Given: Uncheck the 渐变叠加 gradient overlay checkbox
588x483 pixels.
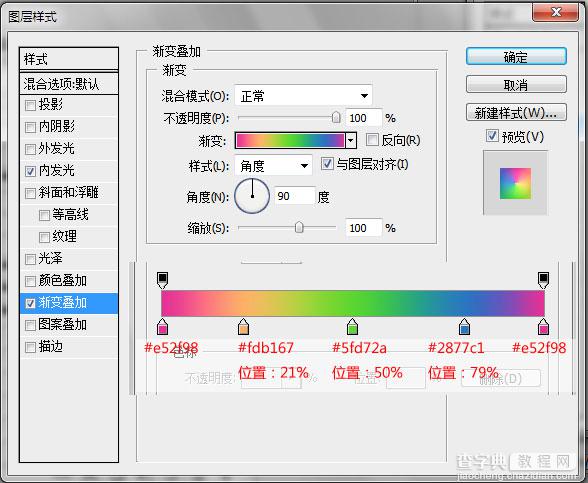Looking at the screenshot, I should tap(30, 303).
